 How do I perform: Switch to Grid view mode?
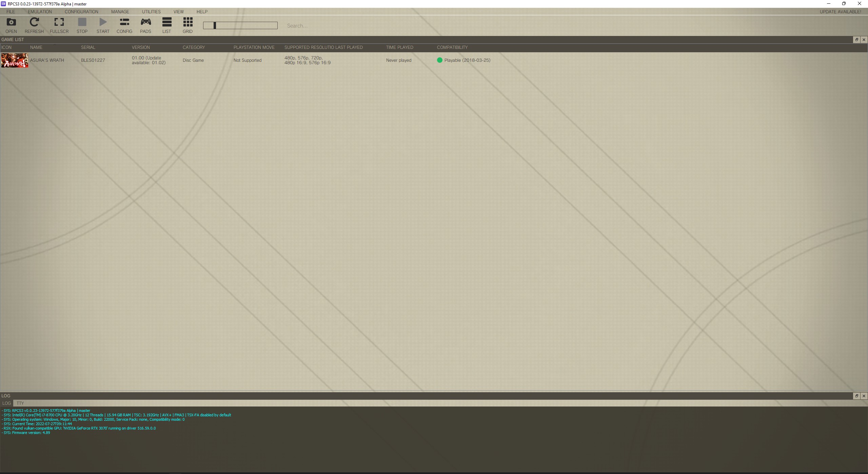(x=188, y=25)
